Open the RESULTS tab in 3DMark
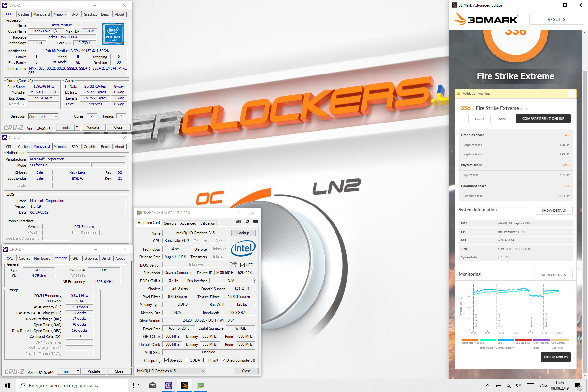The image size is (588, 392). coord(556,19)
